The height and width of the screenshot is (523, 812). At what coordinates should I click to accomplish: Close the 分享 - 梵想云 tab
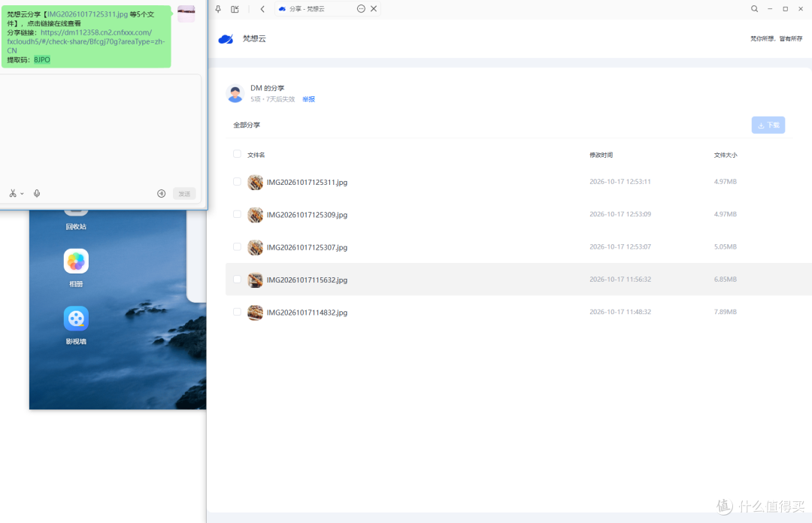[x=374, y=9]
